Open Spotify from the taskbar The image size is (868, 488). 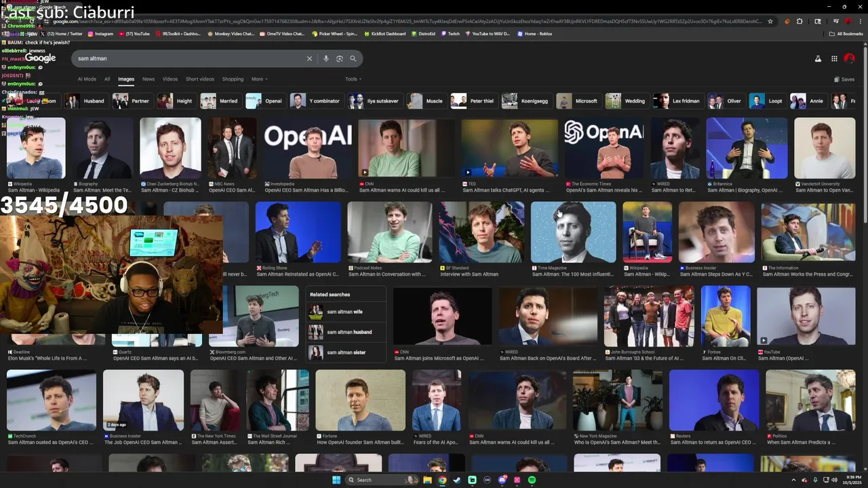tap(532, 480)
